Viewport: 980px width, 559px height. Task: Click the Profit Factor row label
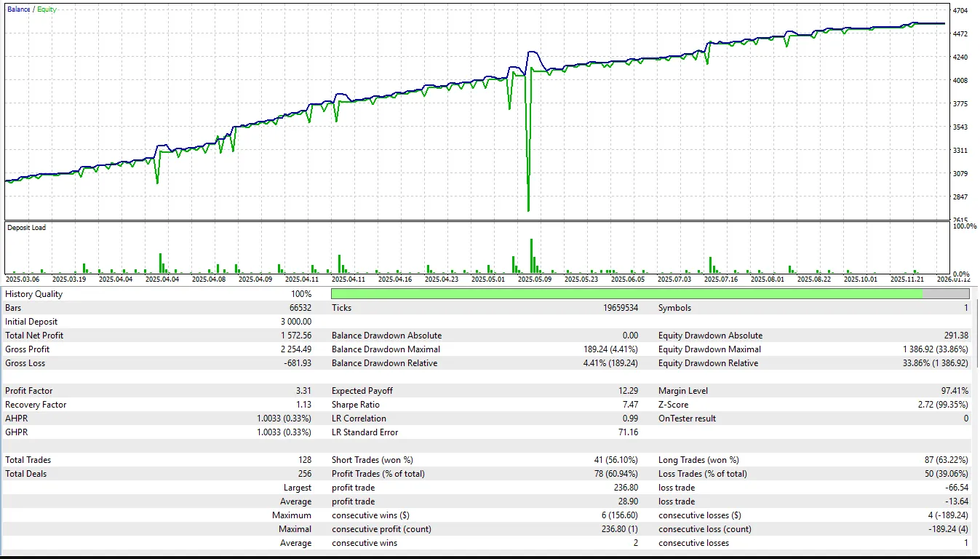click(29, 391)
